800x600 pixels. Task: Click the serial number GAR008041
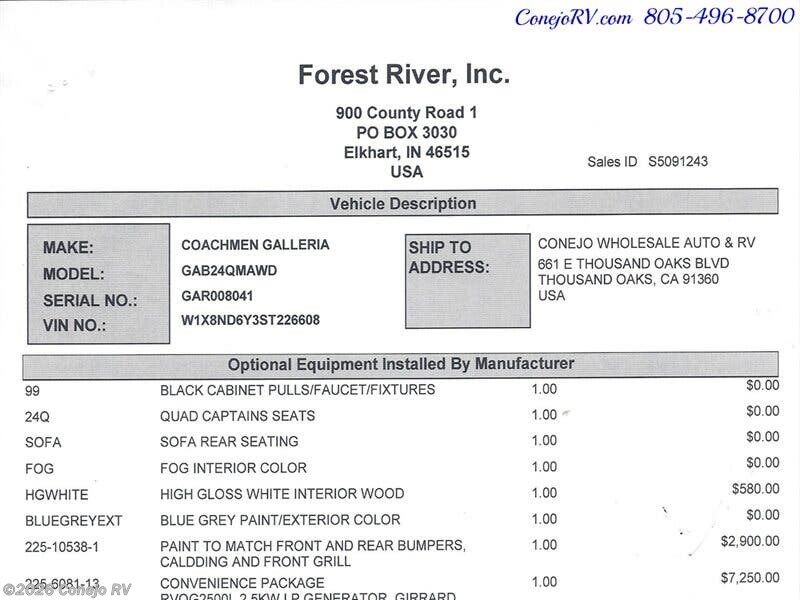[x=217, y=296]
